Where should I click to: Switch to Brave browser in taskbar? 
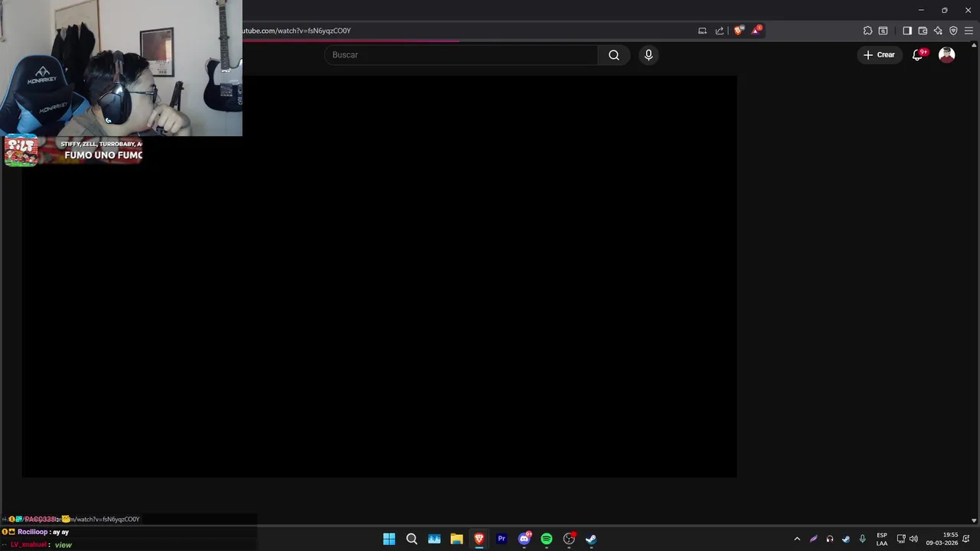pyautogui.click(x=479, y=539)
